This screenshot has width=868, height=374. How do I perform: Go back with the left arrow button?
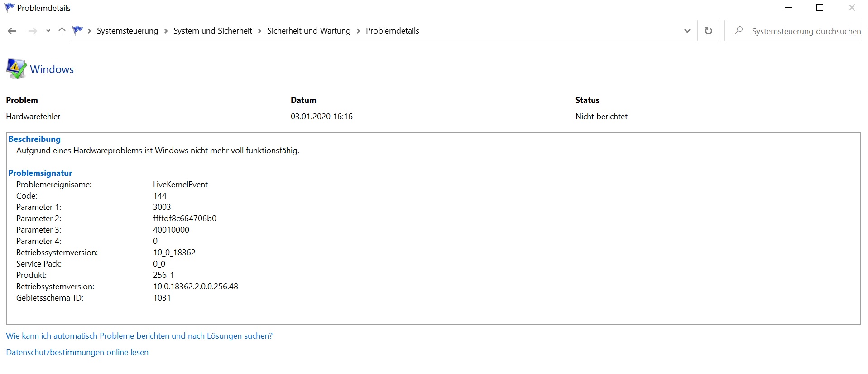12,31
